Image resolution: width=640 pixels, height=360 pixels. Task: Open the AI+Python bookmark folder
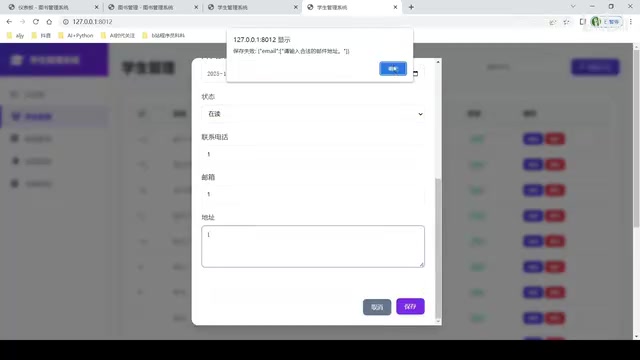76,36
